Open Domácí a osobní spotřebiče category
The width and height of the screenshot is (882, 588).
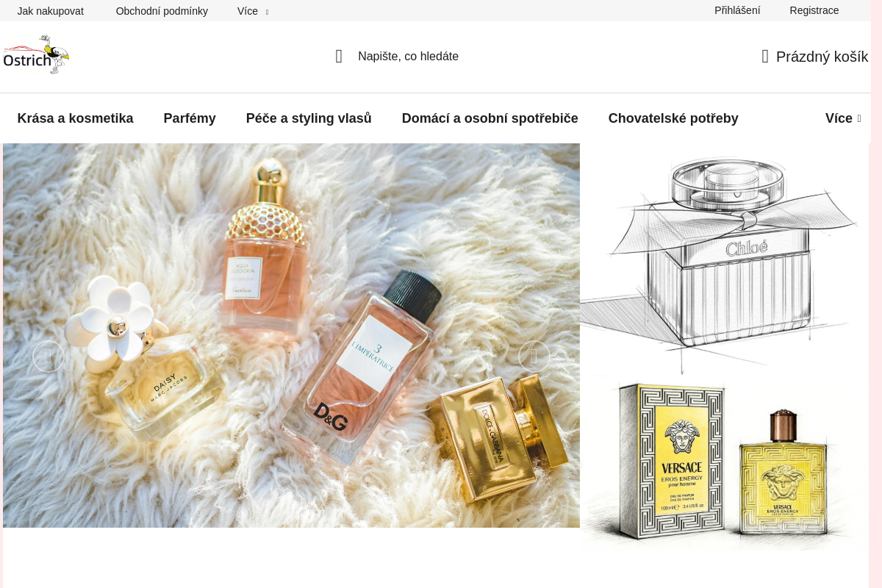tap(490, 118)
